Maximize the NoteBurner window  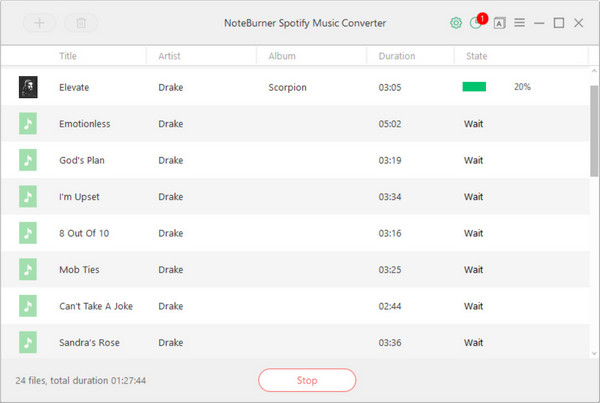[559, 23]
